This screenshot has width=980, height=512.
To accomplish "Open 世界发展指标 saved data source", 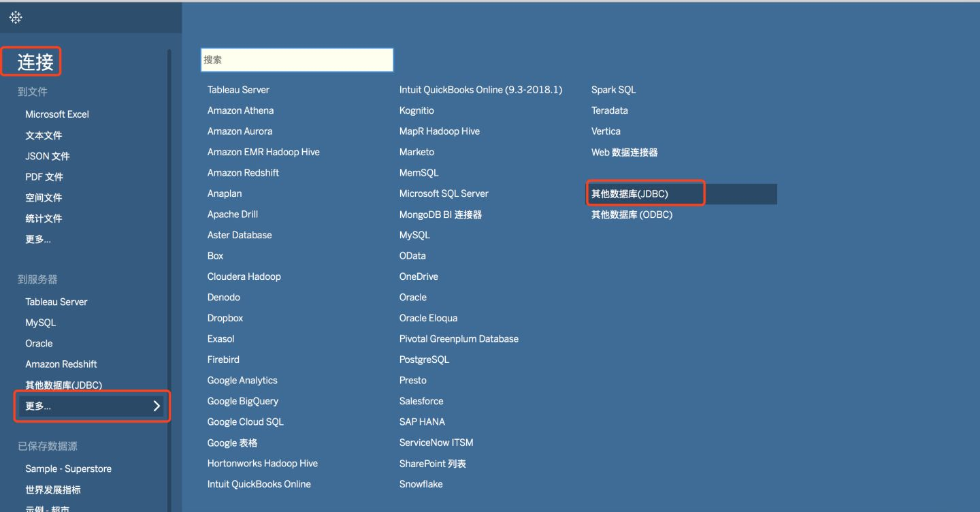I will pos(53,490).
